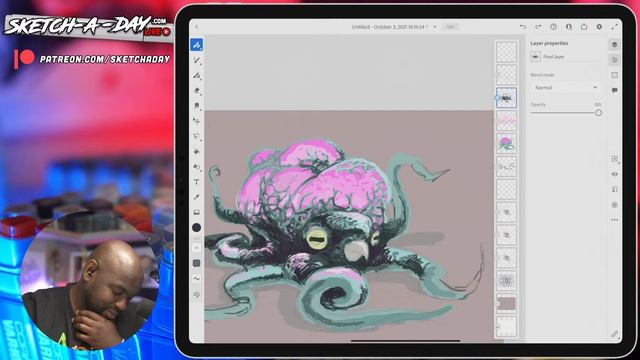Select the Shapes tool
The height and width of the screenshot is (360, 640).
pyautogui.click(x=197, y=167)
